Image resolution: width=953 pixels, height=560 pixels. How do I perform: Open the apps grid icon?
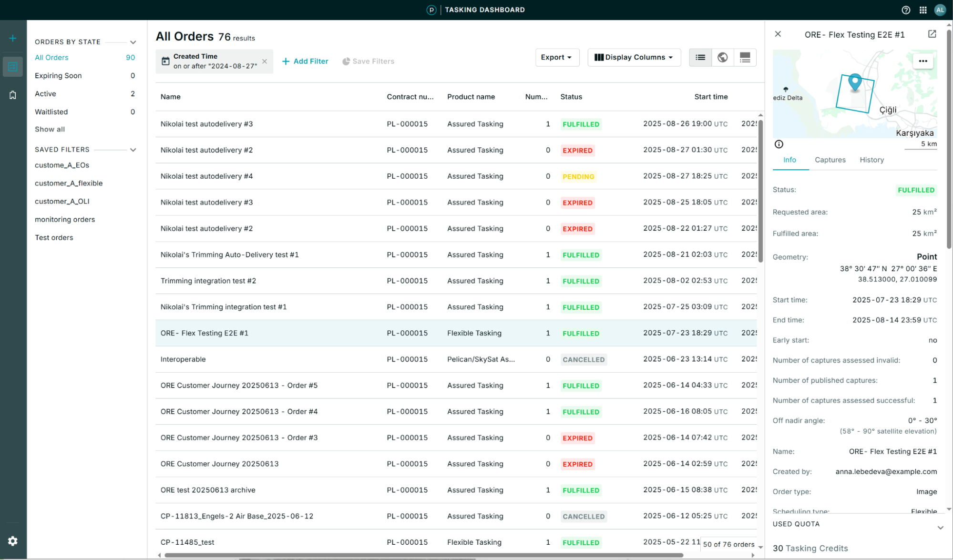(x=923, y=10)
